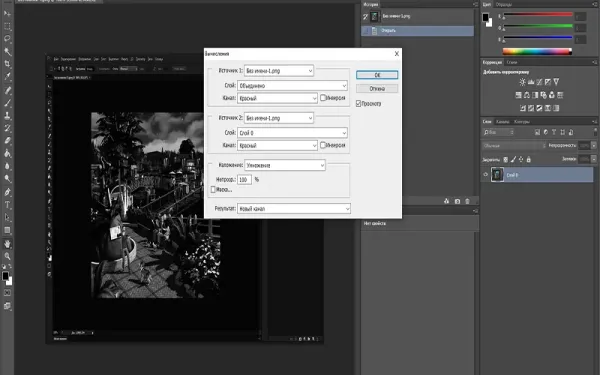This screenshot has height=375, width=600.
Task: Open the Source 2 Layer dropdown
Action: (x=292, y=133)
